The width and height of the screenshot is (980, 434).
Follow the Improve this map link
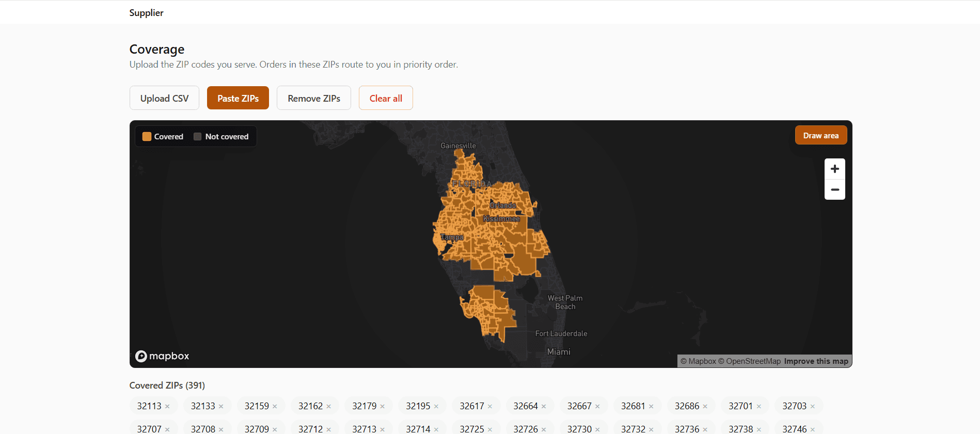pyautogui.click(x=816, y=361)
